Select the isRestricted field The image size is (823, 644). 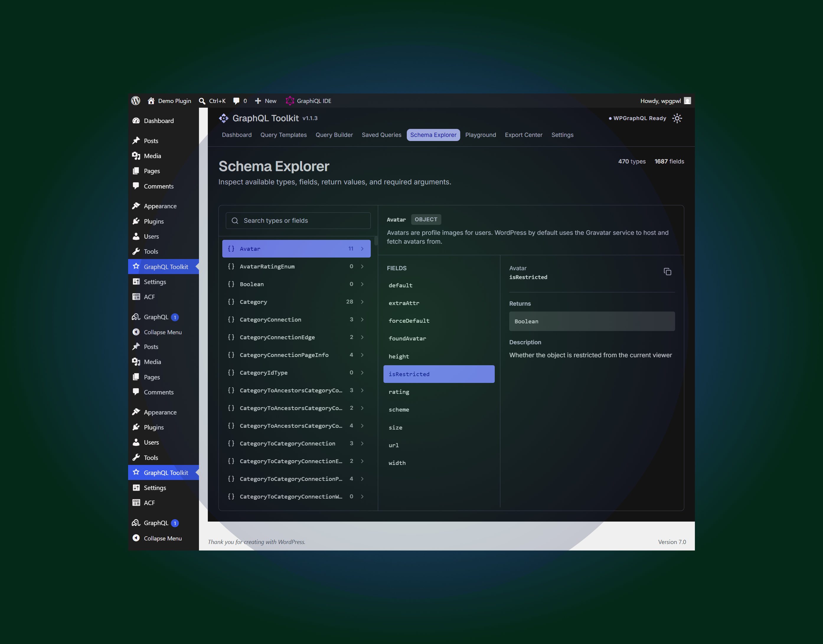[x=439, y=374]
